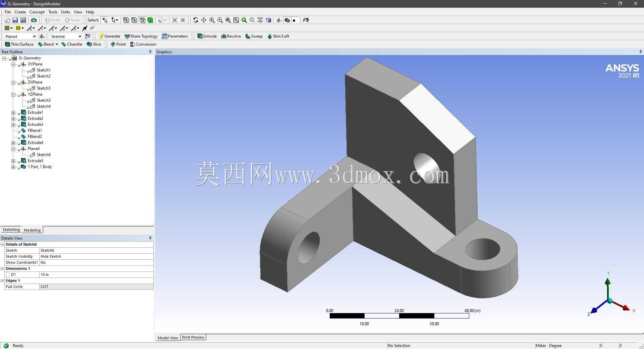Viewport: 644px width, 349px height.
Task: Open the Concept menu
Action: (37, 12)
